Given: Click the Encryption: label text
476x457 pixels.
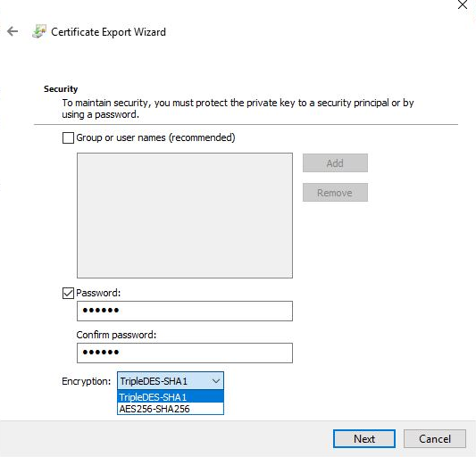Looking at the screenshot, I should pos(87,381).
